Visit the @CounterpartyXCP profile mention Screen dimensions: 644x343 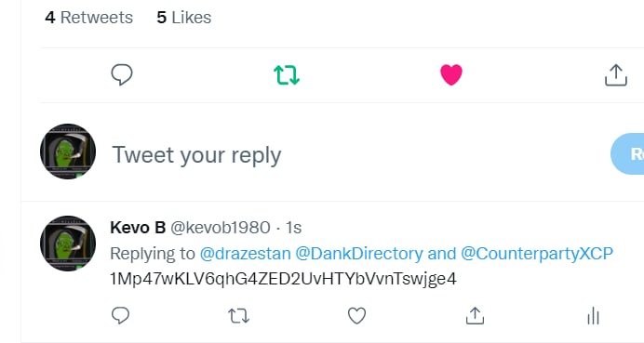coord(537,254)
